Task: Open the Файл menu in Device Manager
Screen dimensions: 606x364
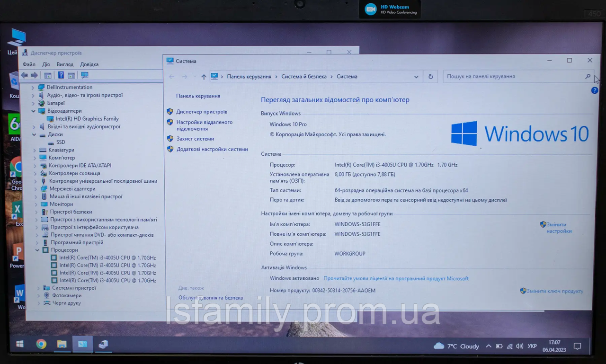Action: (x=29, y=64)
